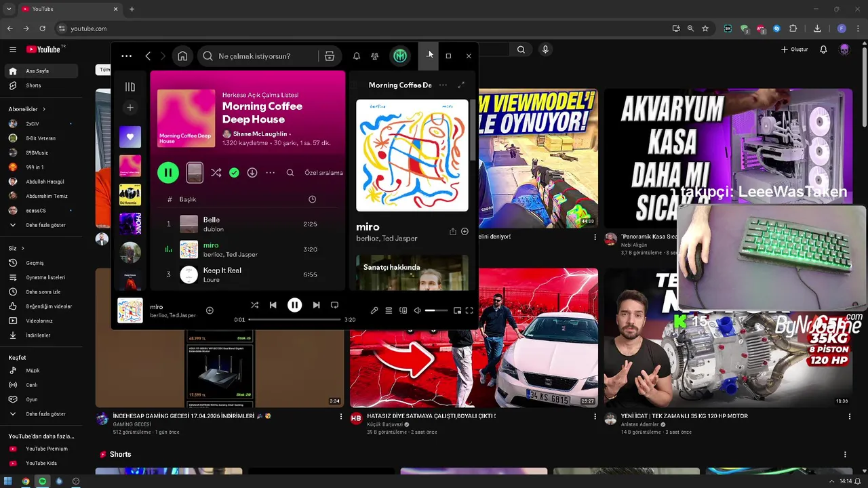This screenshot has width=868, height=488.
Task: Adjust Spotify volume slider
Action: click(436, 310)
